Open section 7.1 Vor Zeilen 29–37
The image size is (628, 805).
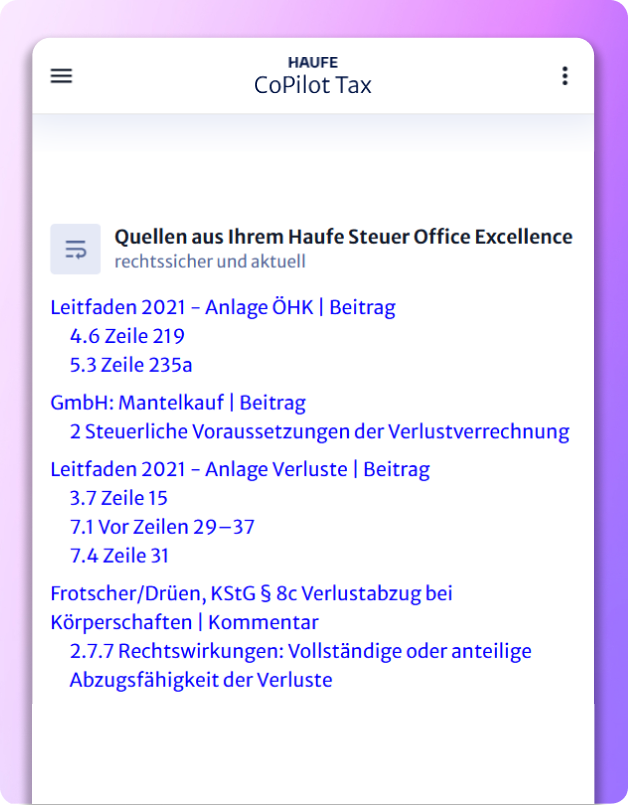[162, 527]
